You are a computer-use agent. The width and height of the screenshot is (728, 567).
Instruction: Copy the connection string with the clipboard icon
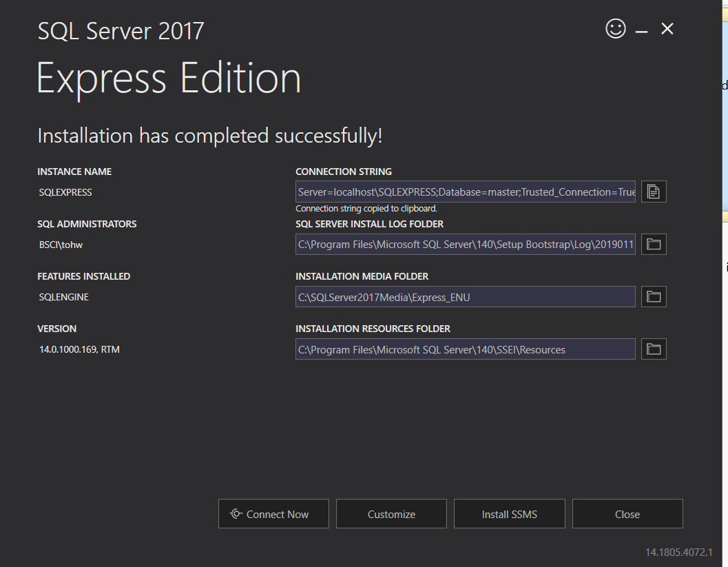tap(654, 192)
